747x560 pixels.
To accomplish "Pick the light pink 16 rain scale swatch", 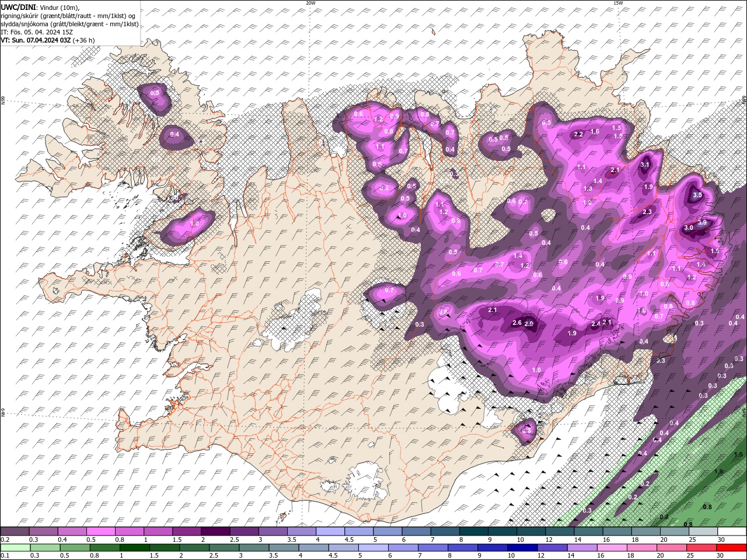I will pos(612,548).
